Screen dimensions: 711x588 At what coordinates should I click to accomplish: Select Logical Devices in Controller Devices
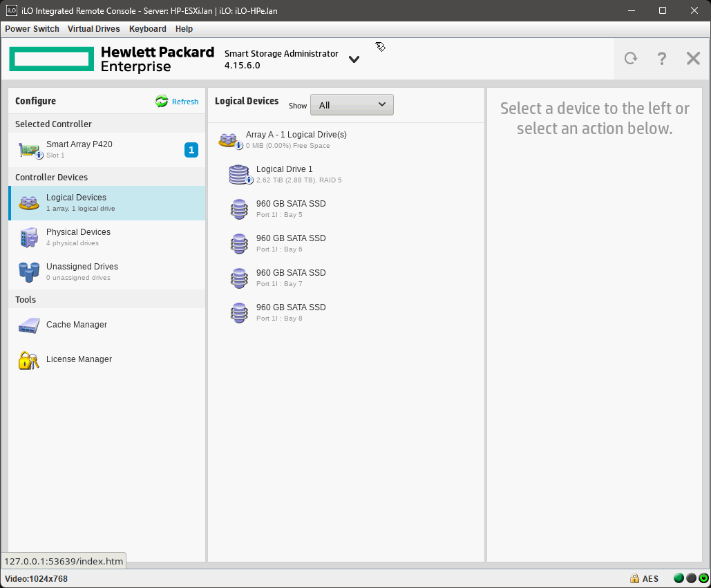107,203
